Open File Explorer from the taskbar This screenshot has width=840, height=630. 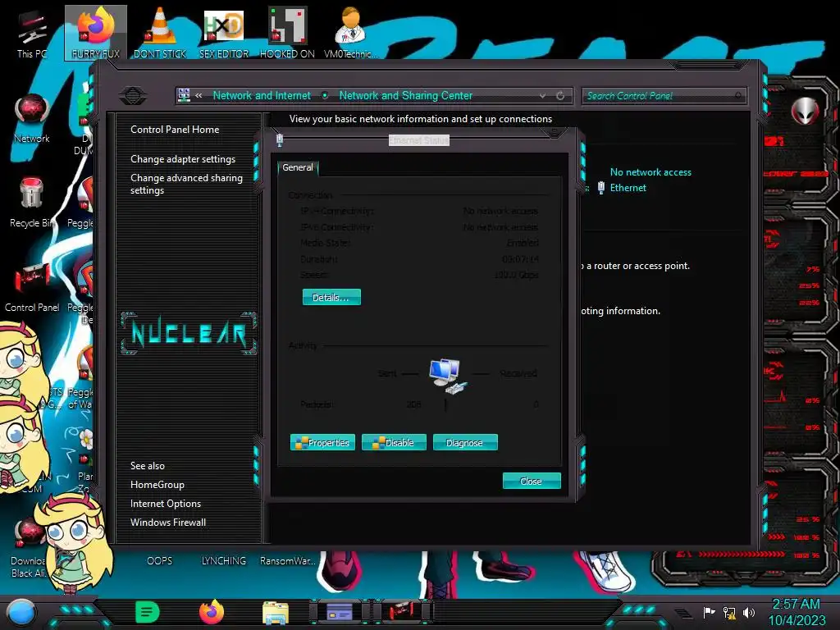point(276,613)
